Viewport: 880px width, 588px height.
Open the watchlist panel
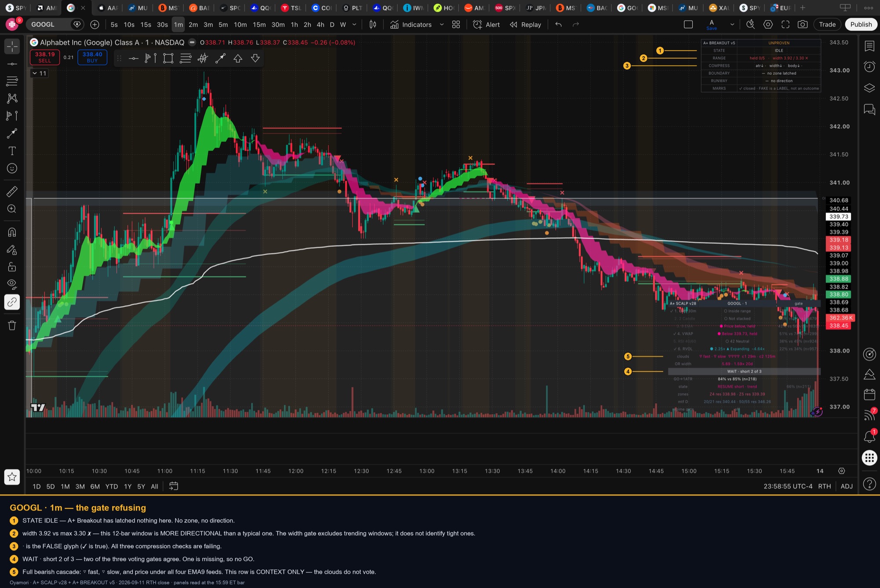point(869,46)
